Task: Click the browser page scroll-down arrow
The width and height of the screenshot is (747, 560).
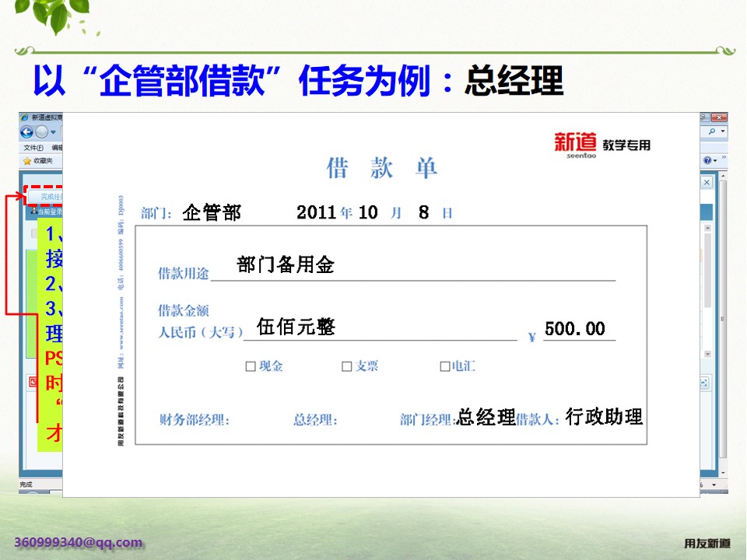Action: point(723,473)
